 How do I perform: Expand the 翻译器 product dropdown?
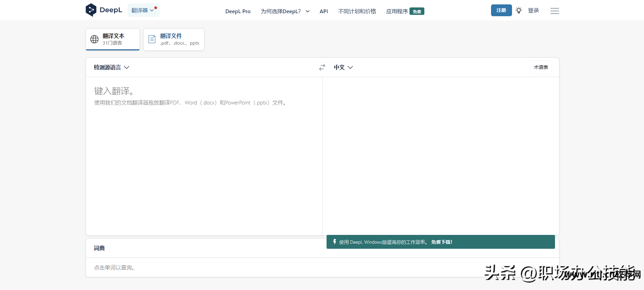pos(143,10)
